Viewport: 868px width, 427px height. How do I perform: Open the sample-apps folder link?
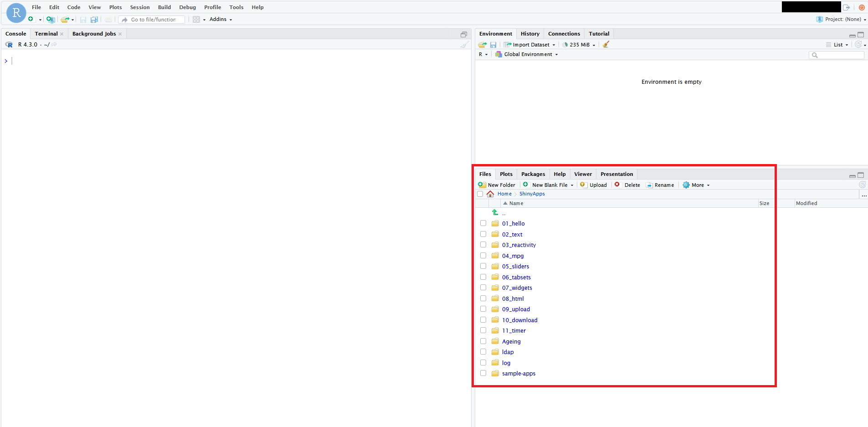click(519, 374)
